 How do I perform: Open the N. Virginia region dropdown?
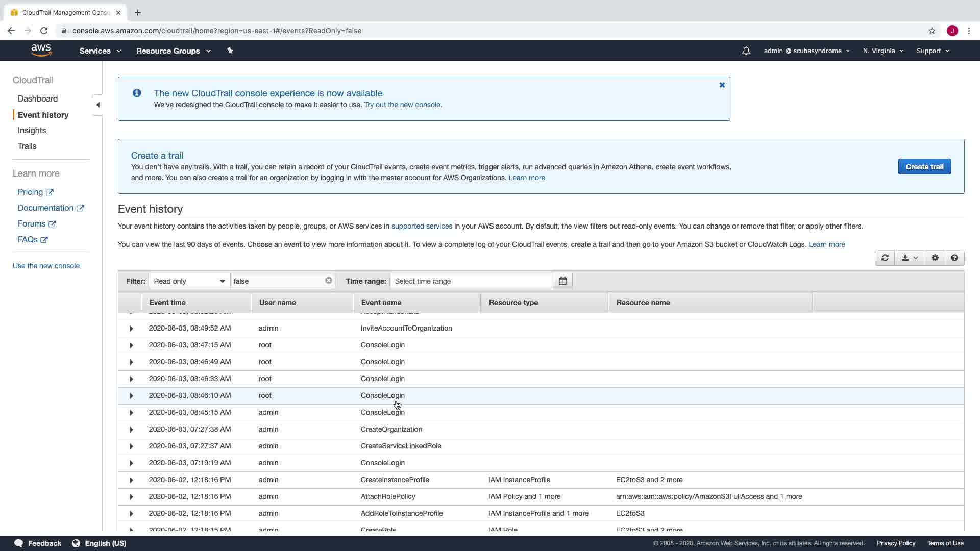(883, 51)
